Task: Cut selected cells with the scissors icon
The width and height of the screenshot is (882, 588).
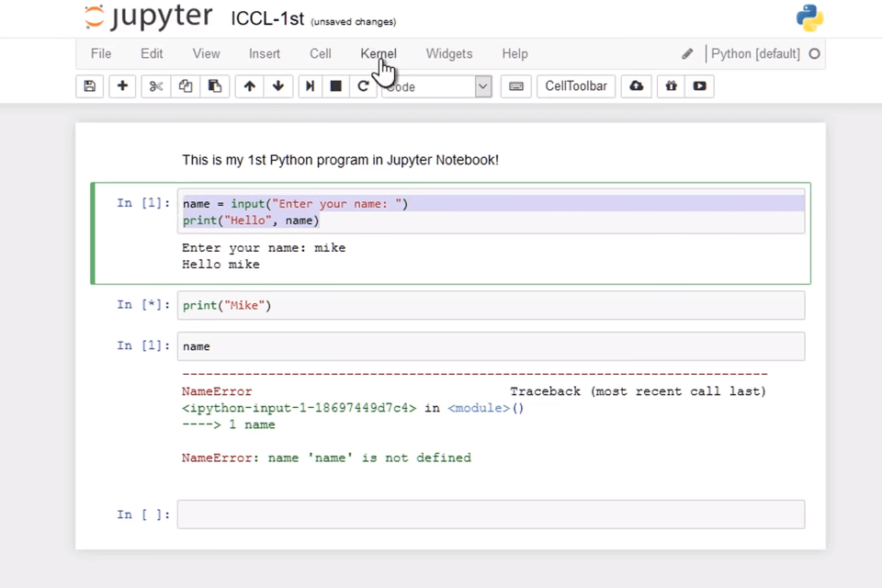Action: pos(155,85)
